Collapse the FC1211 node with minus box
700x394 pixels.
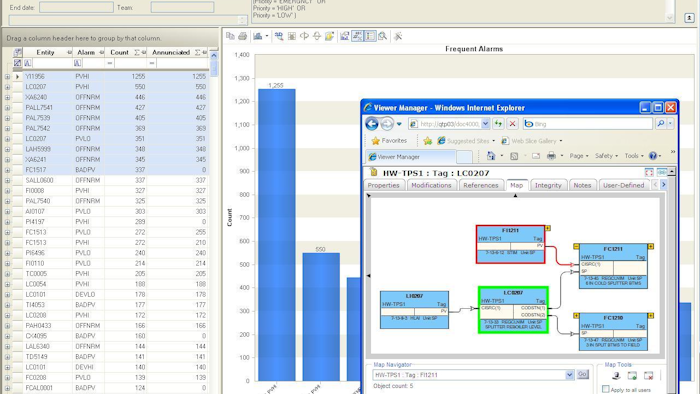[x=576, y=246]
